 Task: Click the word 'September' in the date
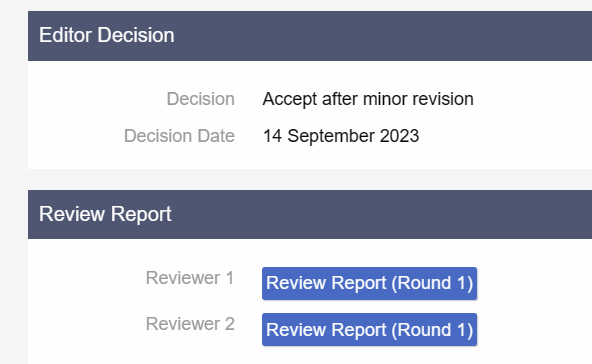331,136
